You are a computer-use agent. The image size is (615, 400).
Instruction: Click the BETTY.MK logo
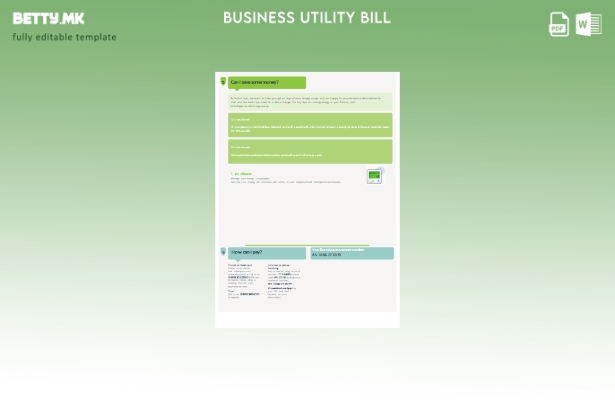(49, 18)
